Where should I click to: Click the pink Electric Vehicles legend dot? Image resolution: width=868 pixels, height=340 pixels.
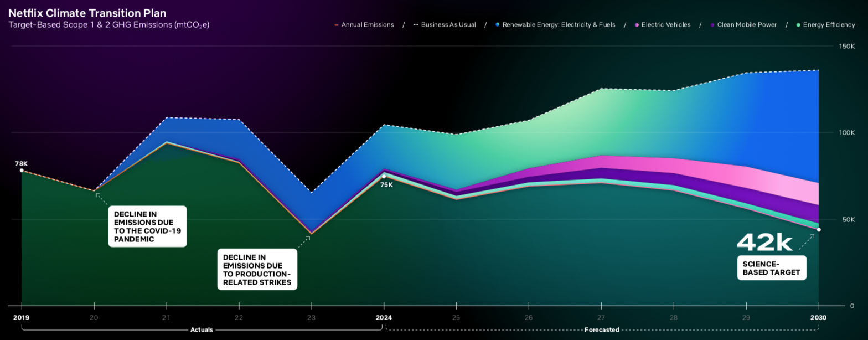[637, 25]
